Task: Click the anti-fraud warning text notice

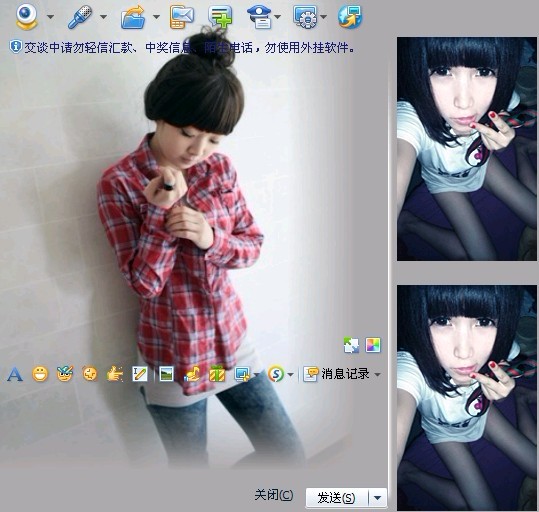Action: click(189, 47)
